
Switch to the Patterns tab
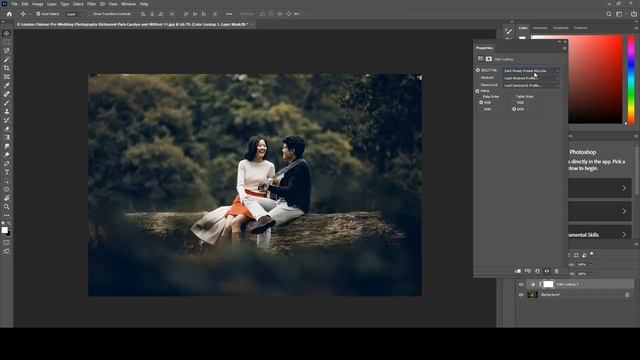[581, 28]
